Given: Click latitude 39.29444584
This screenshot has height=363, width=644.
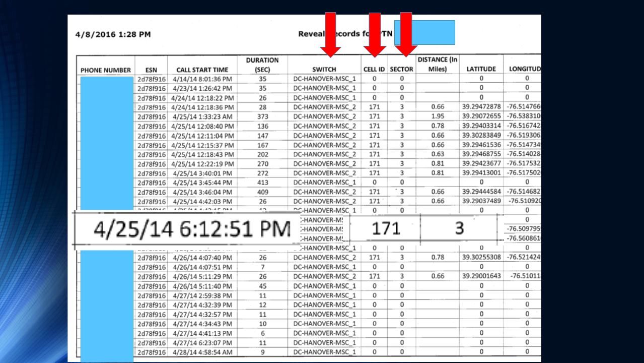Looking at the screenshot, I should 481,192.
